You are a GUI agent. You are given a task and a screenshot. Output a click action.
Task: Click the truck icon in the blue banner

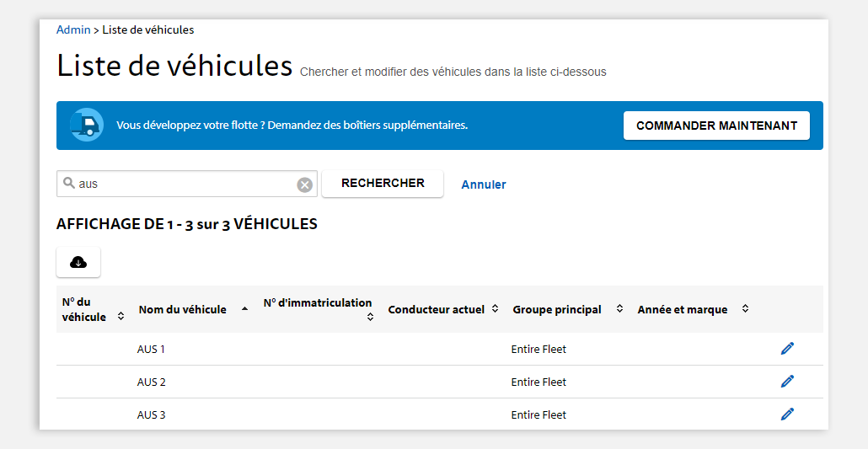point(86,126)
